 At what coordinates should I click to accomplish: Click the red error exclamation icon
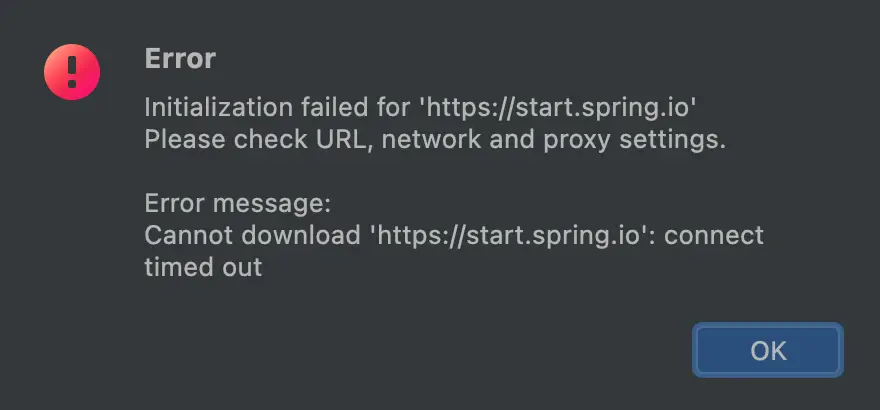(x=72, y=72)
